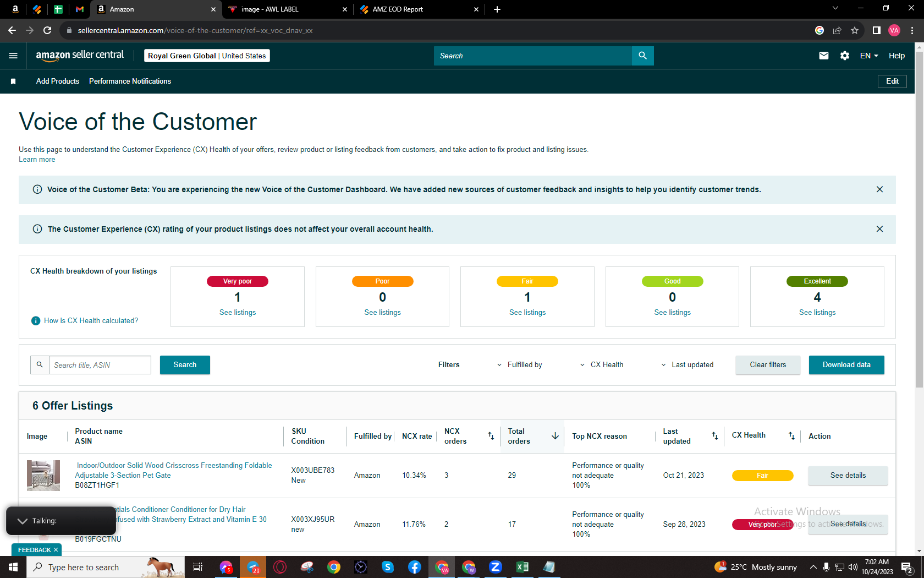Sort the table by Total orders arrow

click(555, 436)
